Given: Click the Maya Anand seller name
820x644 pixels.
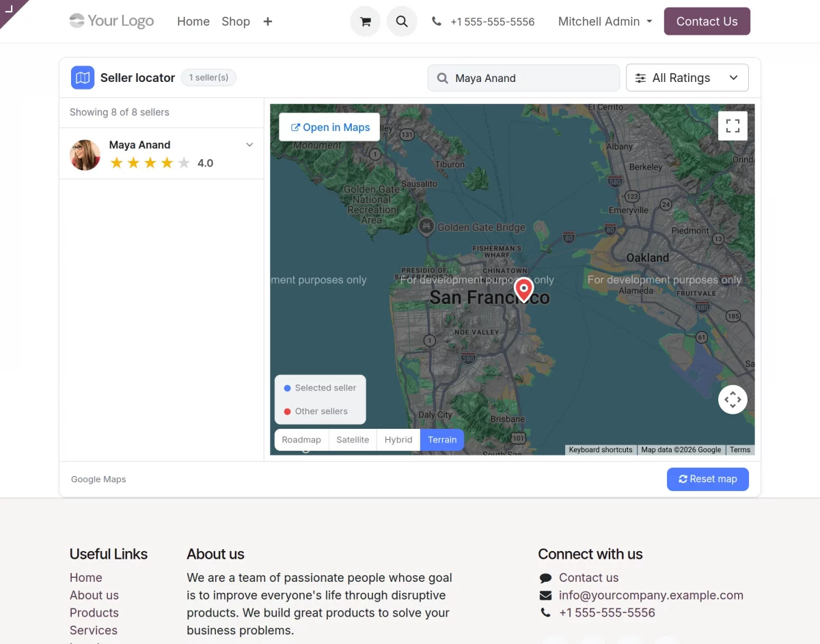Looking at the screenshot, I should 139,145.
